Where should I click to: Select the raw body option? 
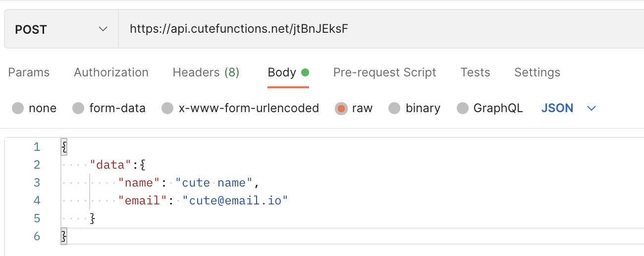pyautogui.click(x=341, y=108)
